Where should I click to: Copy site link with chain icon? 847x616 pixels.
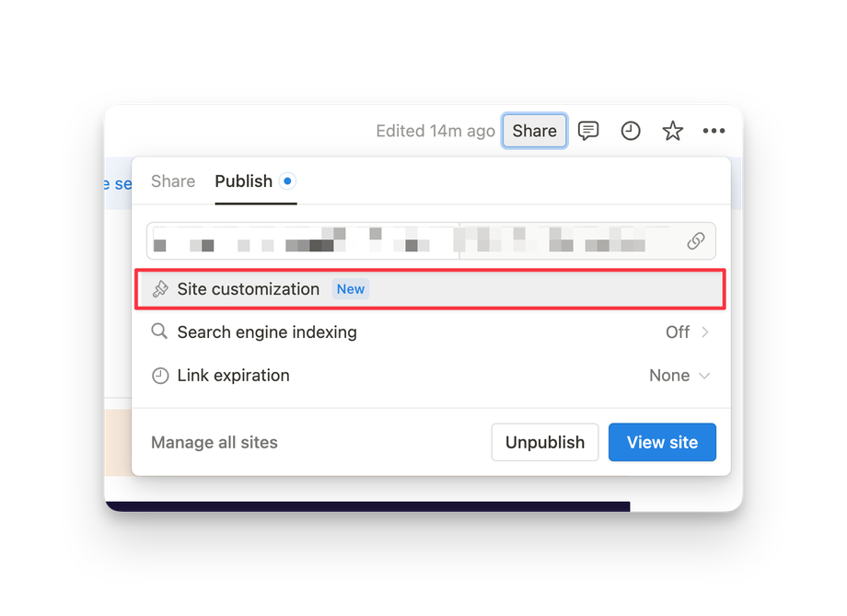coord(696,241)
